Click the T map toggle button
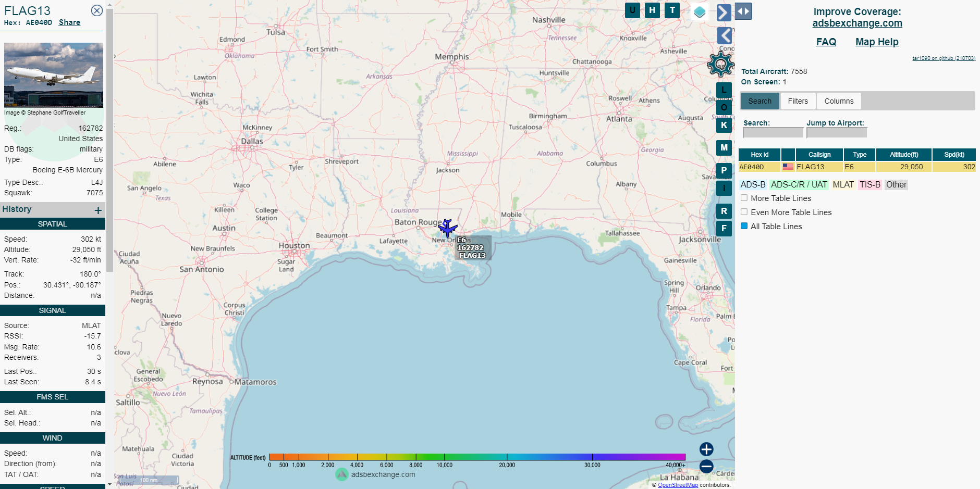This screenshot has height=489, width=980. pyautogui.click(x=672, y=10)
